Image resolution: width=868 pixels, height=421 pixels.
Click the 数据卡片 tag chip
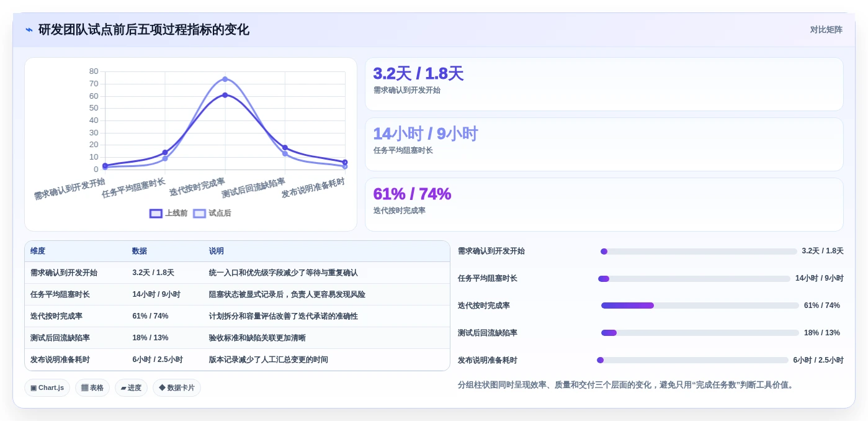177,387
